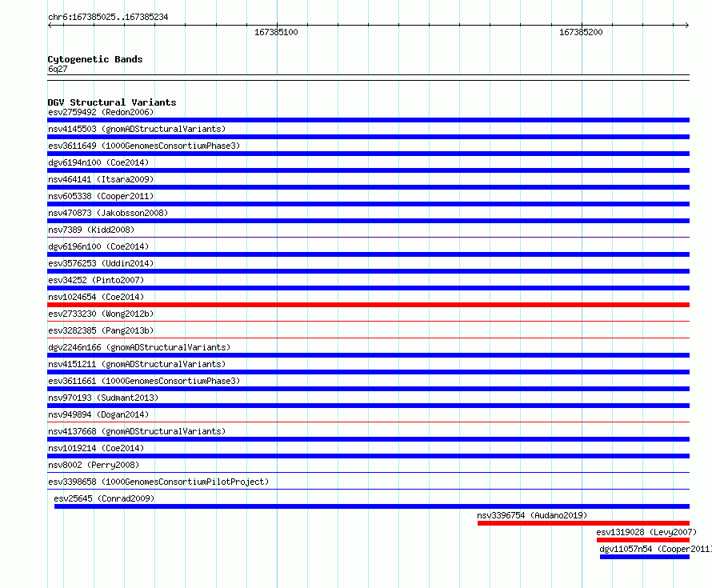The width and height of the screenshot is (712, 588).
Task: Select esv3611649 (1000GenomesConsortiumPhase3) variant label
Action: coord(144,146)
